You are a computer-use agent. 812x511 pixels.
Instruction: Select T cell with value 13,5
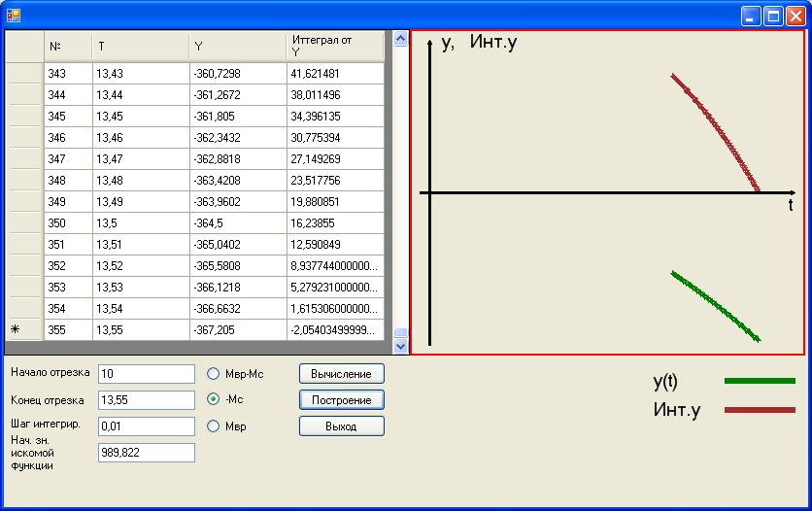click(141, 223)
